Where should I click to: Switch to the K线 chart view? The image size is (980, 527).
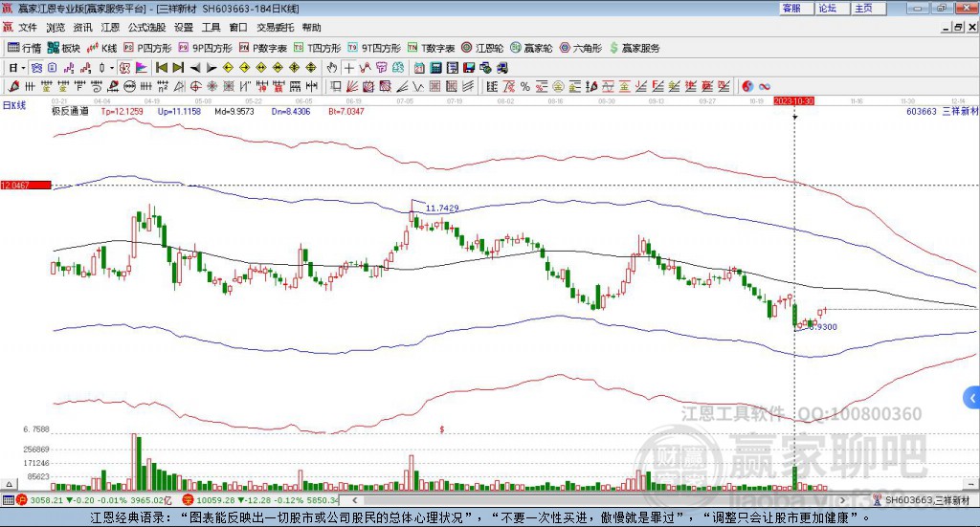(101, 48)
